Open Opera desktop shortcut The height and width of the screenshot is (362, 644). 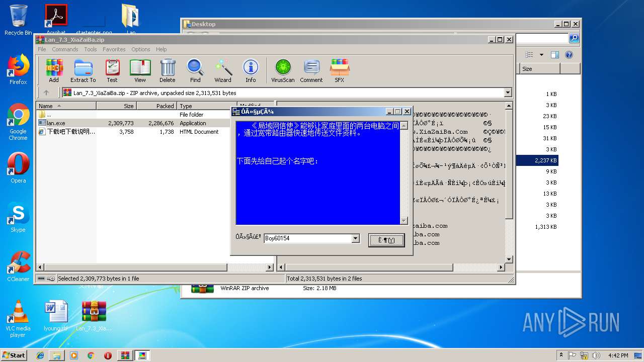(x=18, y=168)
